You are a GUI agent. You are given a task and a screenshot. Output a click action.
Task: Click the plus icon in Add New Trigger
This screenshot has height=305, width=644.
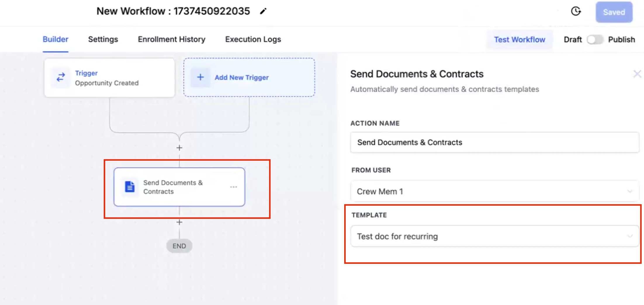(200, 77)
